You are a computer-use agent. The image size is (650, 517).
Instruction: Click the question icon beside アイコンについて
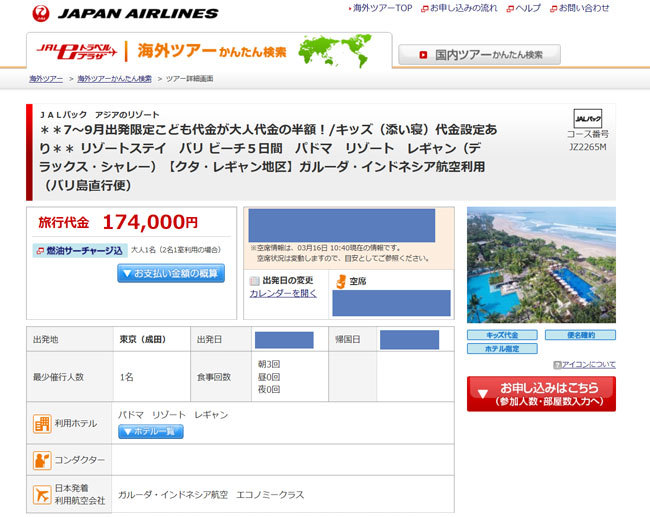tap(557, 365)
